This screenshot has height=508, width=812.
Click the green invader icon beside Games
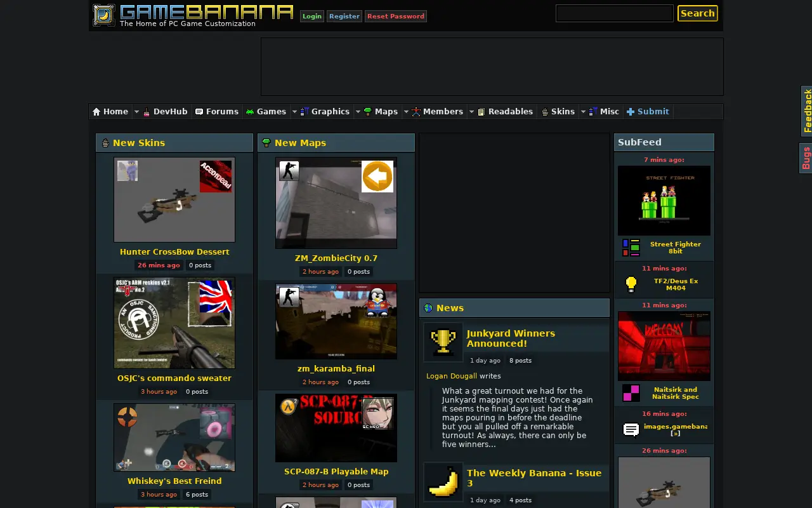click(x=250, y=112)
